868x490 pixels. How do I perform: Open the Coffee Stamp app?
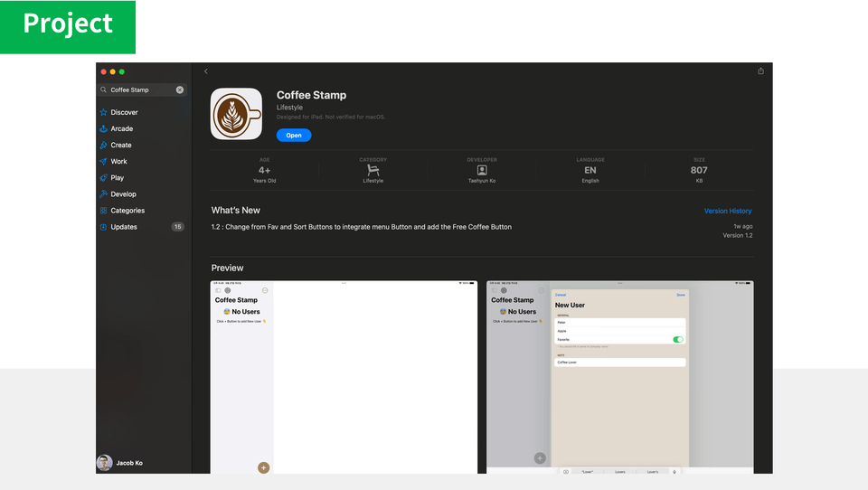pyautogui.click(x=294, y=135)
